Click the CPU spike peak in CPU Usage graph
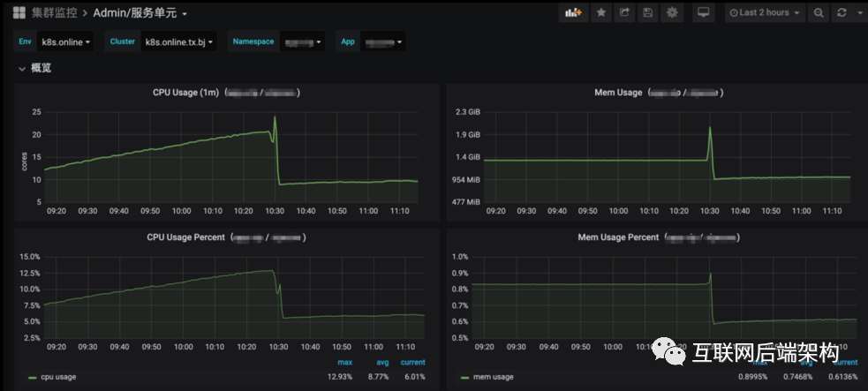The width and height of the screenshot is (868, 391). pyautogui.click(x=275, y=117)
